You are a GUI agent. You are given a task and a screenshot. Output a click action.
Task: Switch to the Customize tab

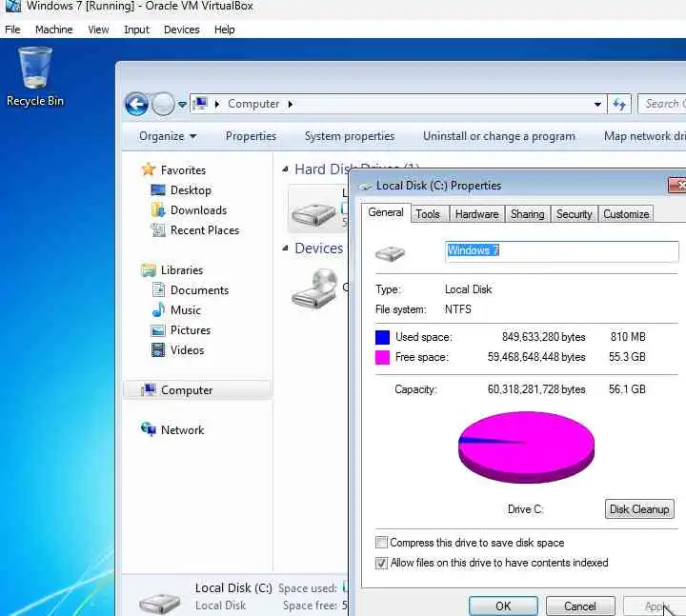pyautogui.click(x=626, y=214)
